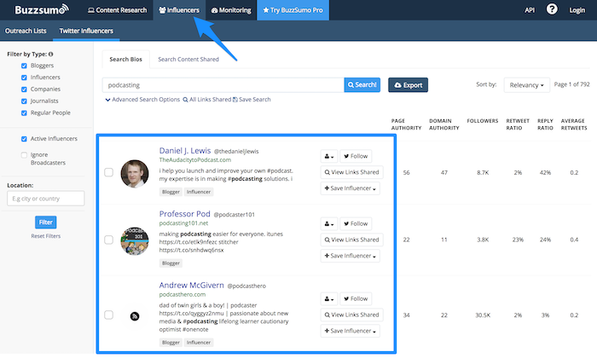Click the Export button
Screen dimensions: 597x364
click(408, 85)
